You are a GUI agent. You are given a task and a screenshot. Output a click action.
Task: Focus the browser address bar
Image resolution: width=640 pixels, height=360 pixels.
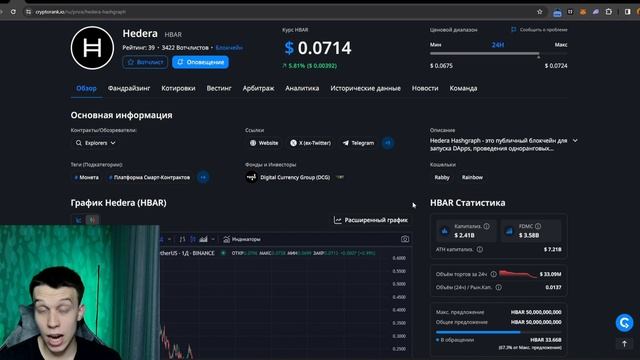click(282, 12)
